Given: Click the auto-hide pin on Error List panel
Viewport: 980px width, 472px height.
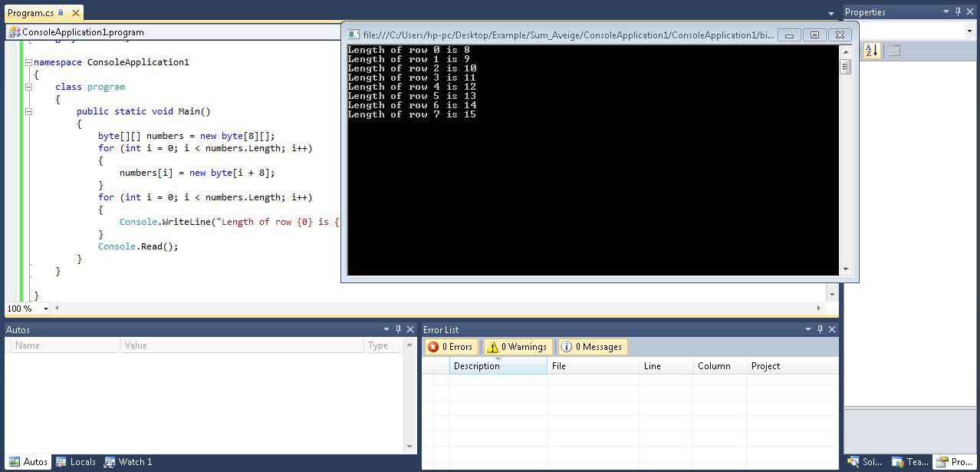Looking at the screenshot, I should pos(820,329).
